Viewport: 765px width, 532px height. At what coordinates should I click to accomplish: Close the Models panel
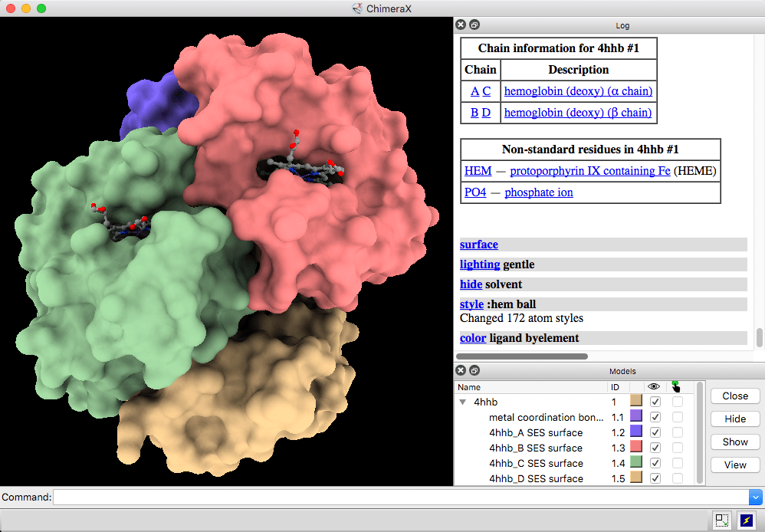click(461, 370)
